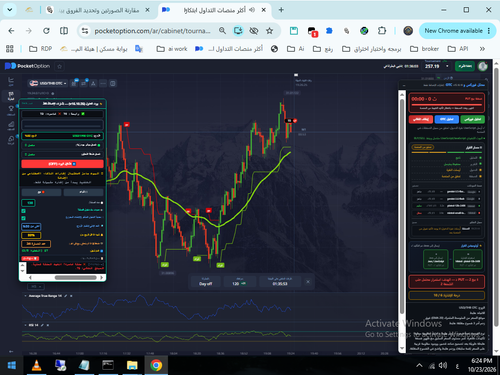Screen dimensions: 500x375
Task: Open the USD/THB OTC asset selector
Action: coord(48,83)
